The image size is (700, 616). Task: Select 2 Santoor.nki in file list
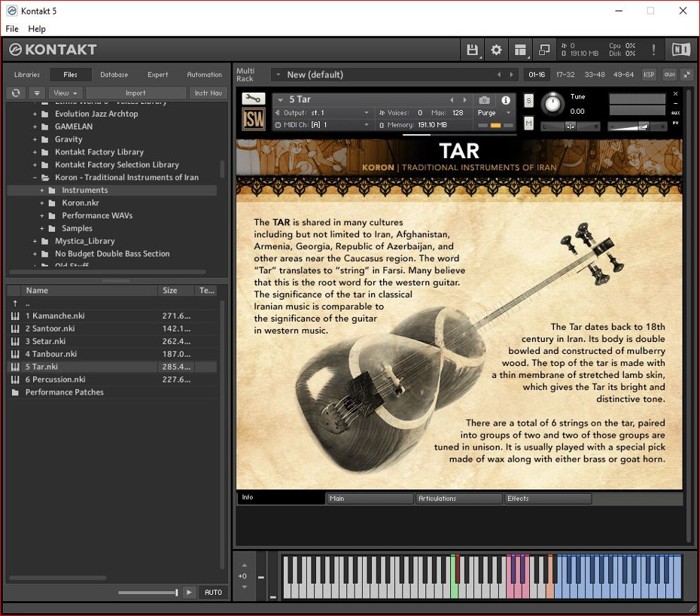[x=112, y=329]
